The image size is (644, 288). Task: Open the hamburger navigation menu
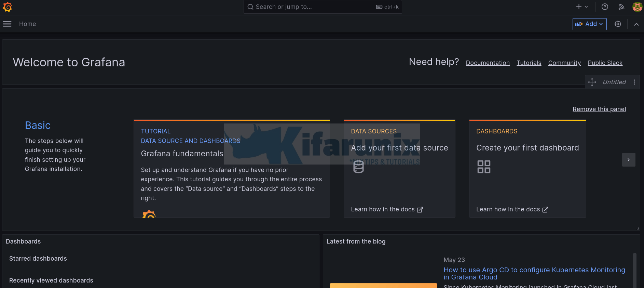click(x=7, y=24)
